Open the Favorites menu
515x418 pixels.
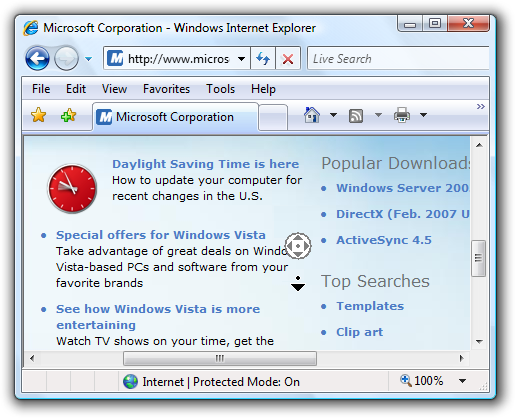[166, 89]
